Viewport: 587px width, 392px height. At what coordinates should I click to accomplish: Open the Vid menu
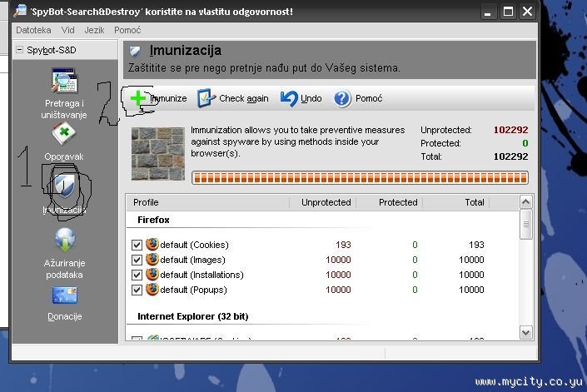point(67,30)
